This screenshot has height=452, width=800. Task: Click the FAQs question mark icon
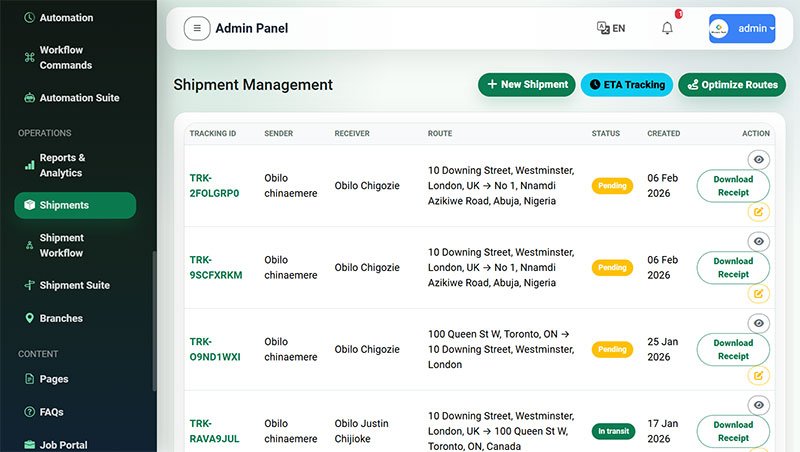tap(30, 412)
